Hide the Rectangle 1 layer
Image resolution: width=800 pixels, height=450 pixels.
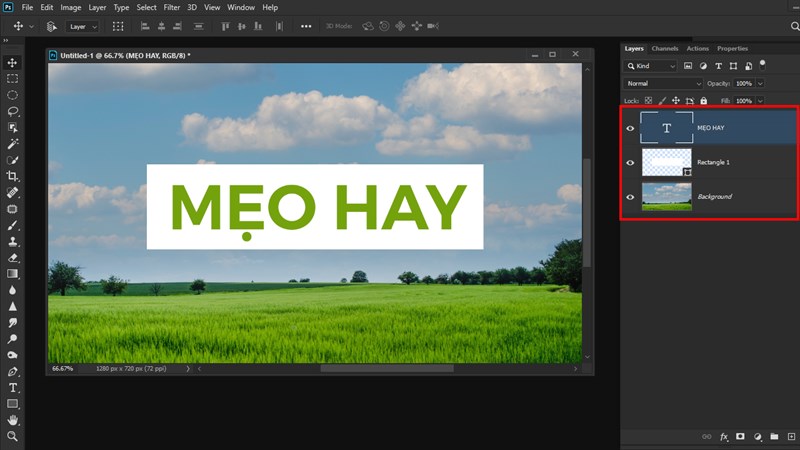(630, 163)
